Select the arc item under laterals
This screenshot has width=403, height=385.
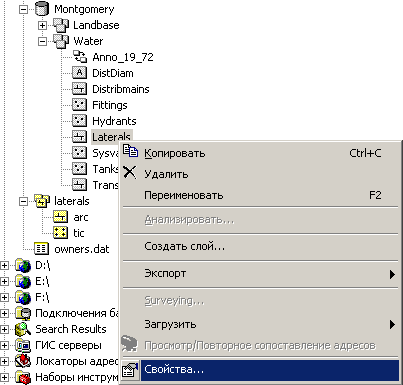pos(81,217)
